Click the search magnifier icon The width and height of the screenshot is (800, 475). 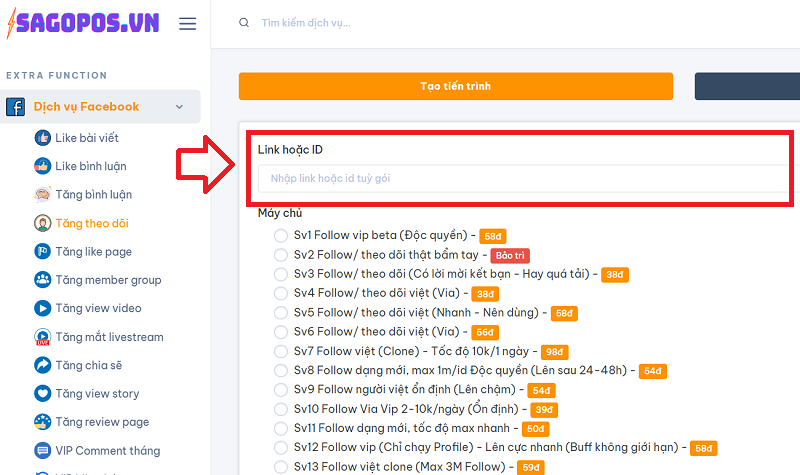coord(244,23)
